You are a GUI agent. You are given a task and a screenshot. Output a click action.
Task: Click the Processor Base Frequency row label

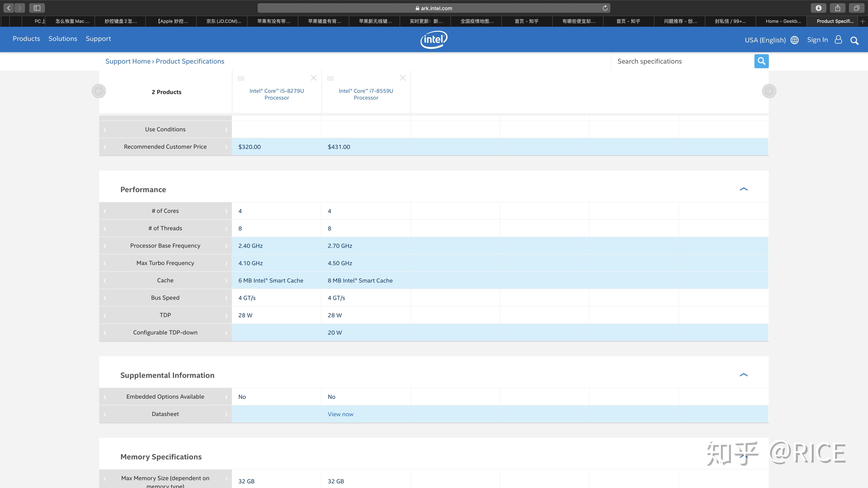(x=165, y=246)
